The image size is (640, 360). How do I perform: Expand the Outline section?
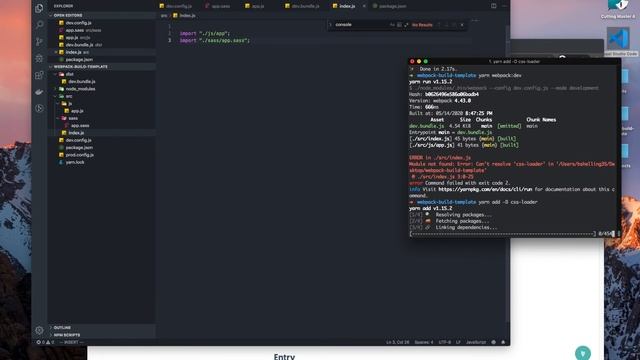click(x=102, y=327)
